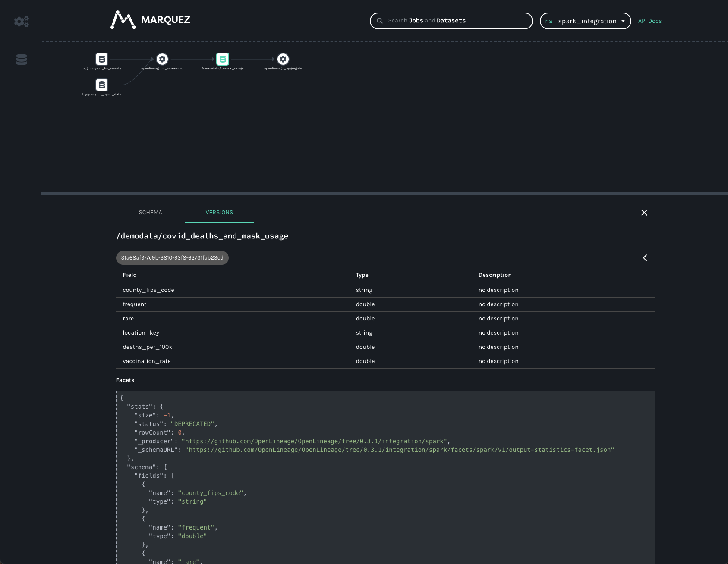The width and height of the screenshot is (728, 564).
Task: Click the search magnifier icon
Action: [380, 21]
